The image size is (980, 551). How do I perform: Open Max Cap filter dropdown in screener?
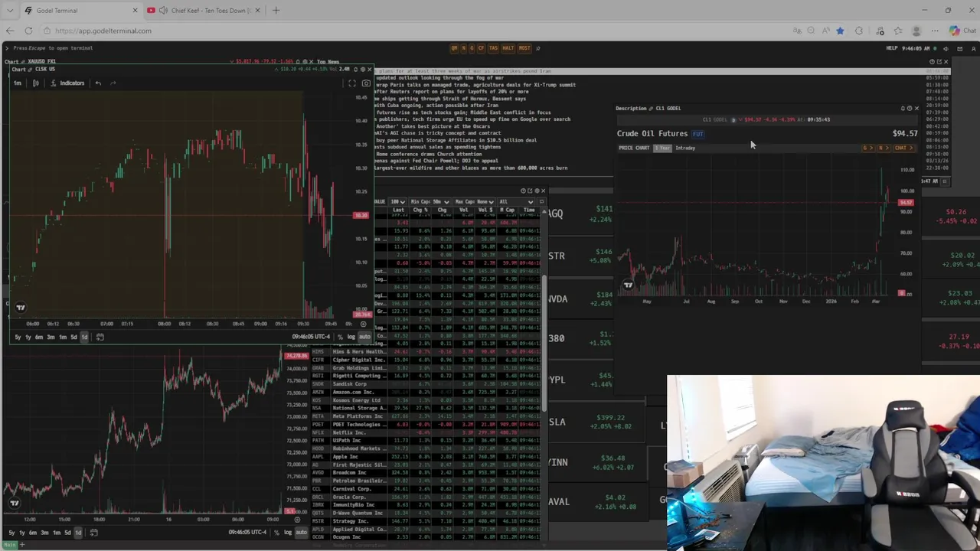click(x=475, y=202)
